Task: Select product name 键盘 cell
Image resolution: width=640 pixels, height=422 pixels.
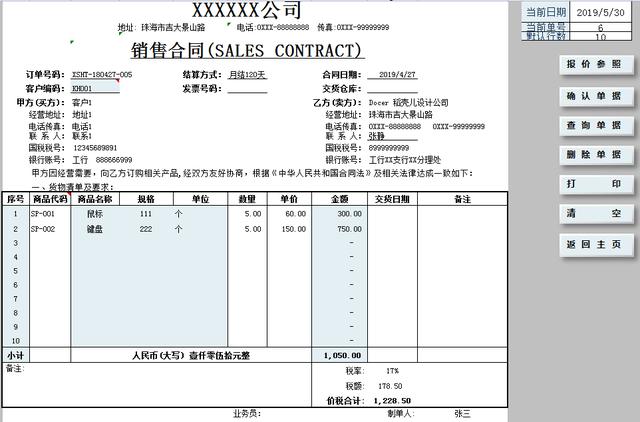Action: point(95,229)
